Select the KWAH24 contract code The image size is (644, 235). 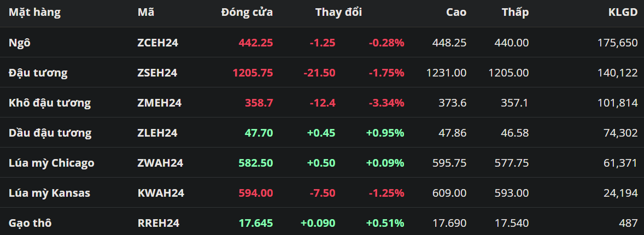point(161,193)
